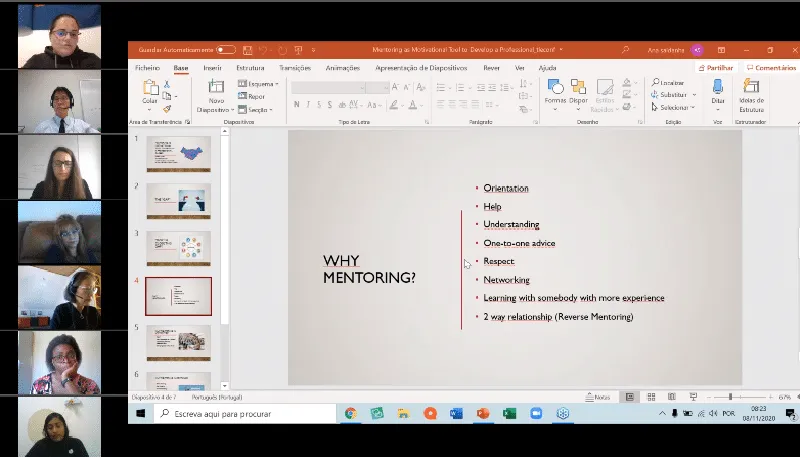
Task: Open Zoom from the Windows taskbar
Action: (535, 413)
